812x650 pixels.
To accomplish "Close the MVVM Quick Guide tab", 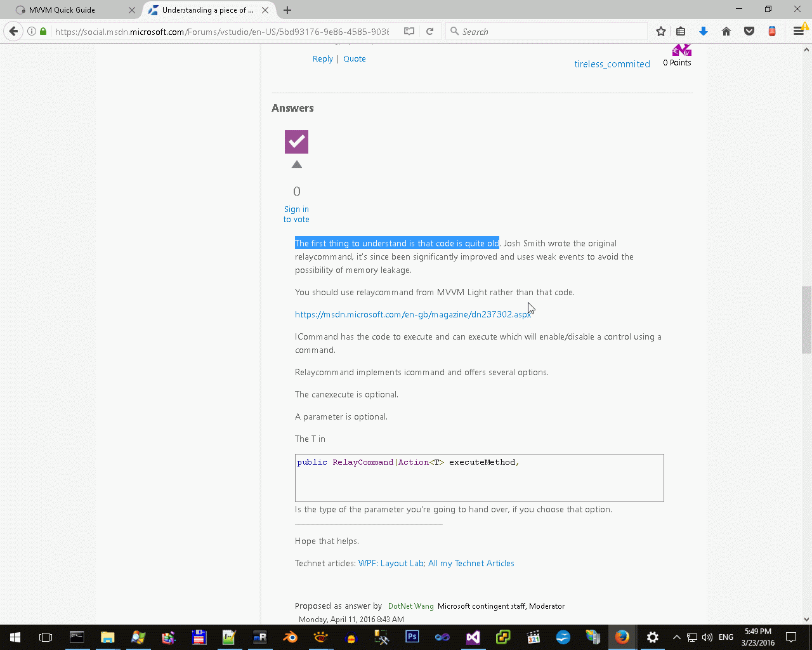I will [x=132, y=10].
